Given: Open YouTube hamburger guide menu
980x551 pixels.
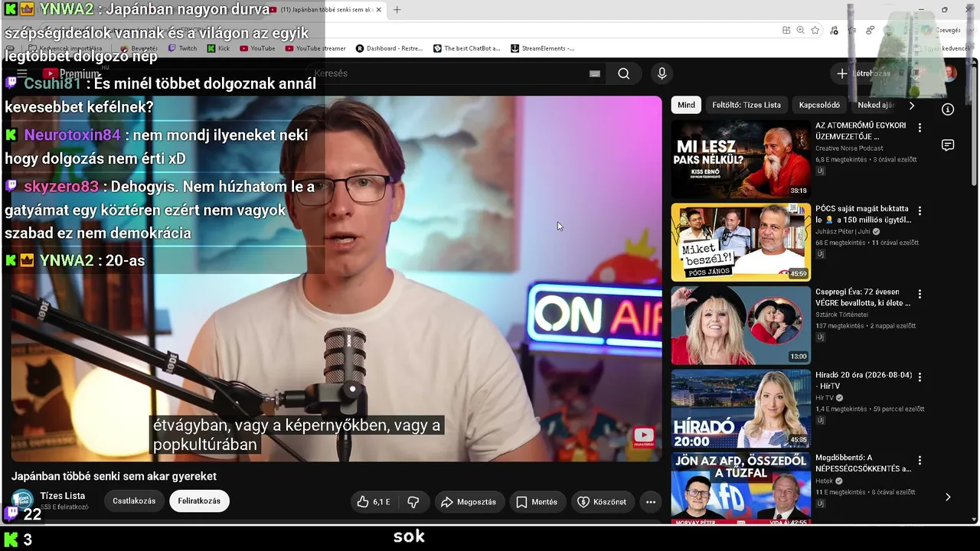Looking at the screenshot, I should click(22, 73).
